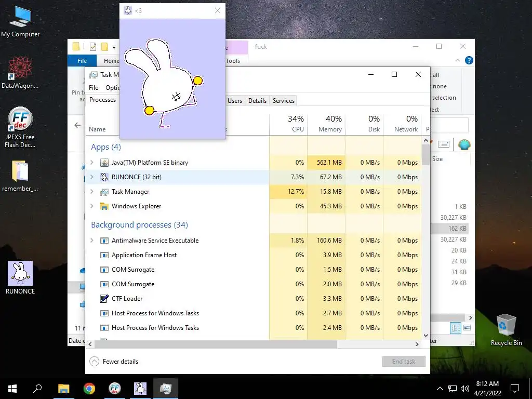532x399 pixels.
Task: Select the Host Process row using 2.7 MB
Action: click(x=254, y=313)
